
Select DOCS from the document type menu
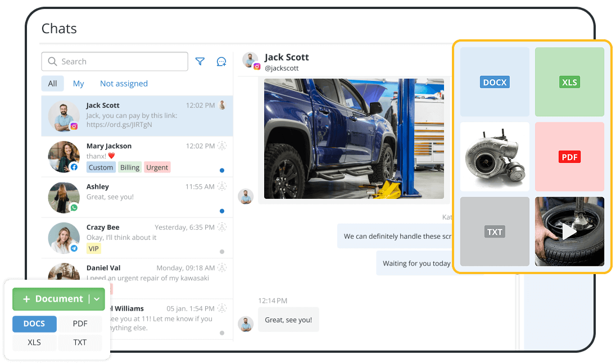click(34, 324)
